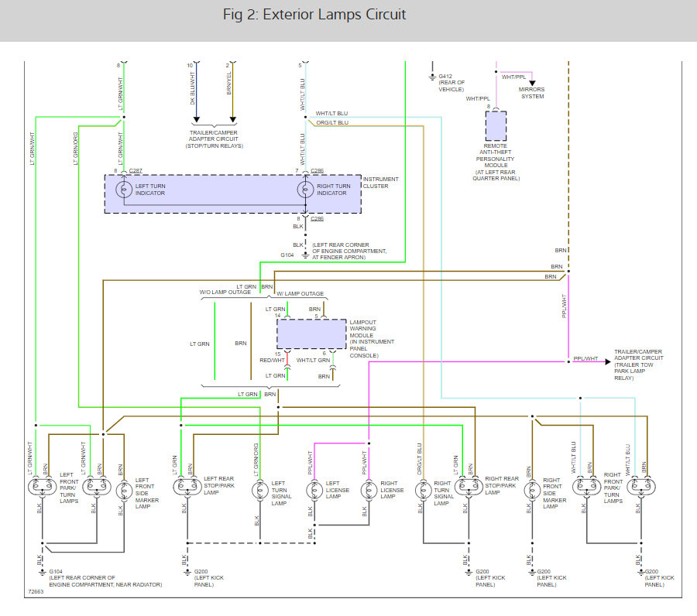Click the Right Turn Indicator lamp symbol
697x616 pixels.
(305, 190)
